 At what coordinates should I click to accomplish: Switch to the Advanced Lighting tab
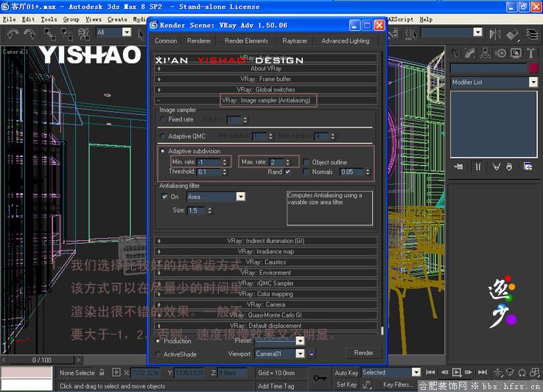coord(346,41)
